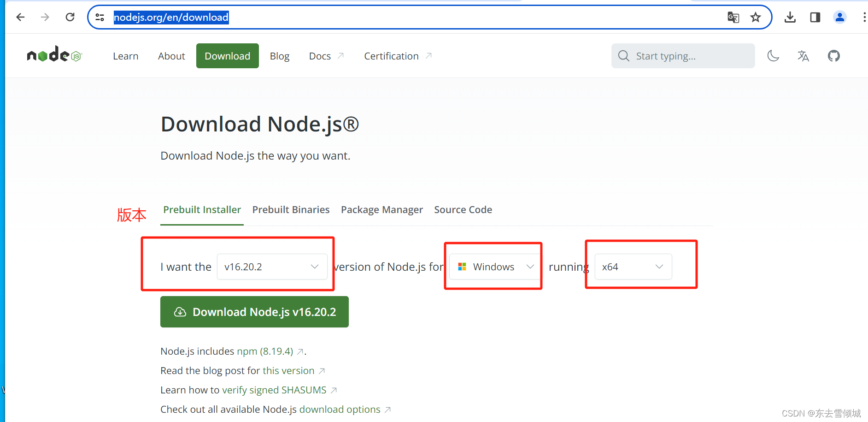Expand the v16.20.2 version dropdown
Image resolution: width=868 pixels, height=422 pixels.
click(x=272, y=267)
